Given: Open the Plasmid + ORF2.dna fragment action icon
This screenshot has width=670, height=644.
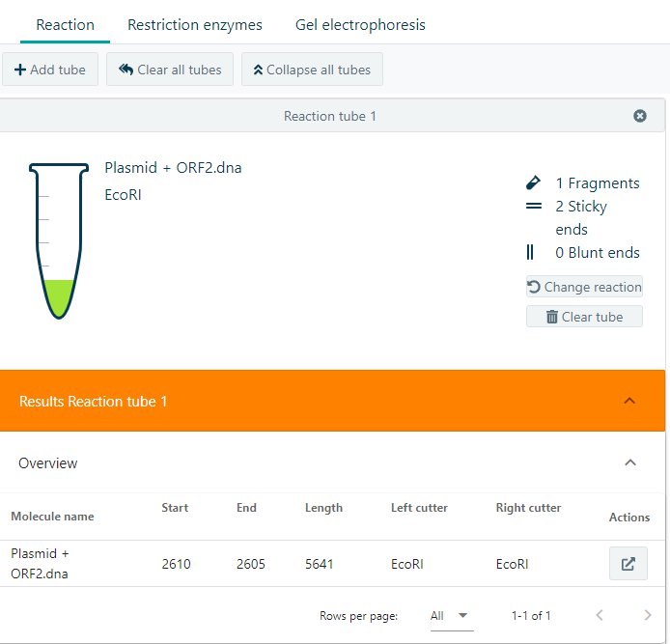Looking at the screenshot, I should 628,564.
